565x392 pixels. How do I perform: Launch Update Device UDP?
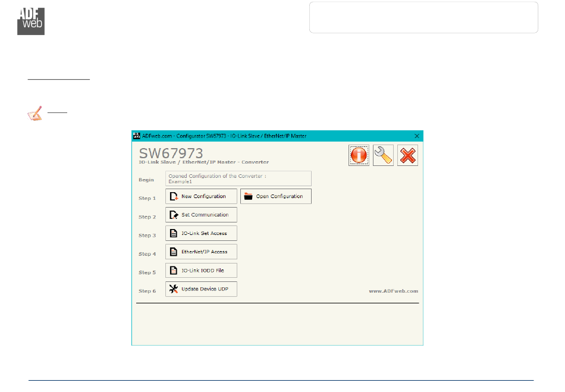[x=201, y=289]
